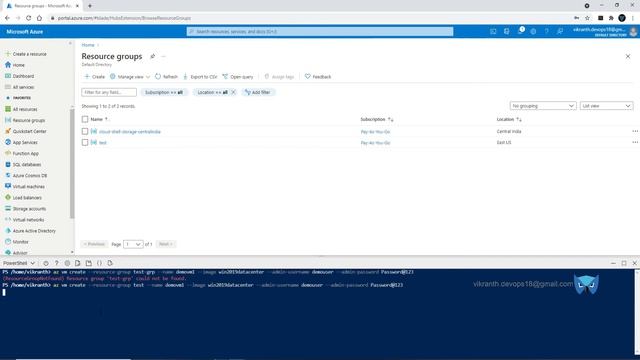This screenshot has width=640, height=360.
Task: Click Upload/Download files icon in Cloud Shell
Action: tap(78, 263)
